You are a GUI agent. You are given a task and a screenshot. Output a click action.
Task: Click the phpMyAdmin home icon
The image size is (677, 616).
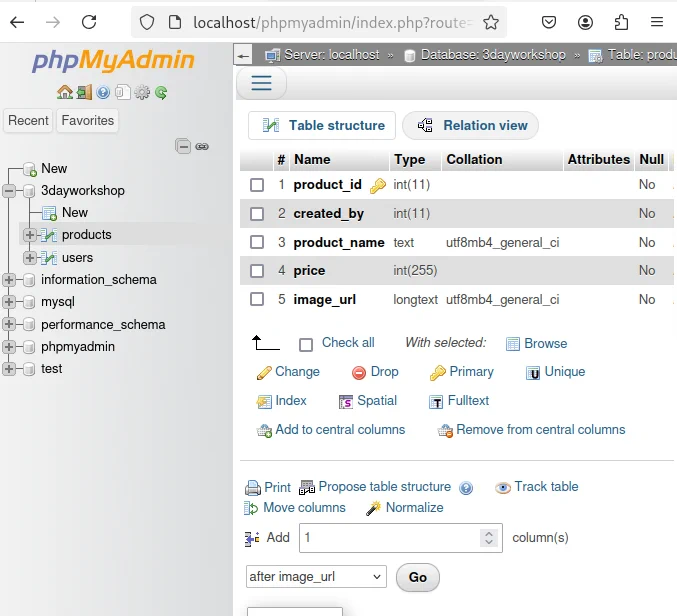(x=65, y=92)
